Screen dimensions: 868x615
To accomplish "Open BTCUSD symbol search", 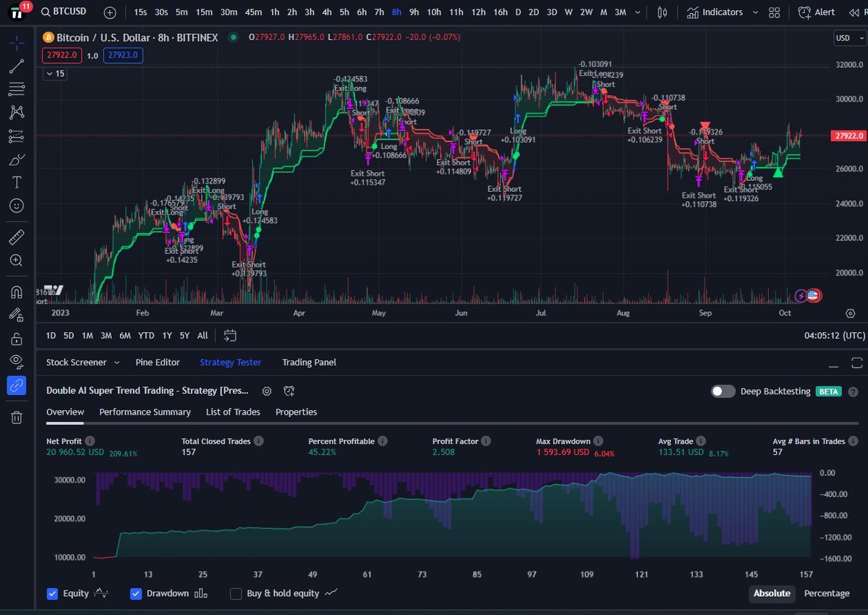I will [65, 12].
